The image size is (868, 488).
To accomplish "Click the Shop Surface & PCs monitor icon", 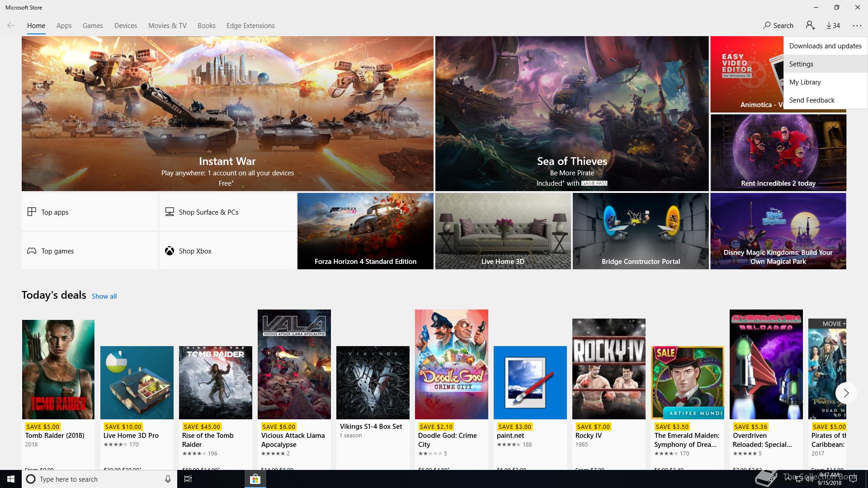I will point(170,212).
